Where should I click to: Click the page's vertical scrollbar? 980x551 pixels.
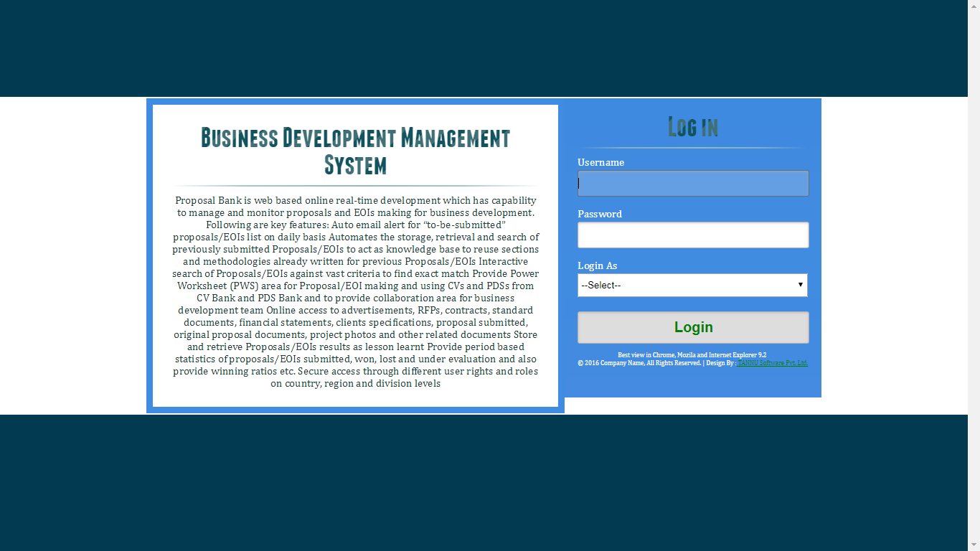click(x=974, y=275)
